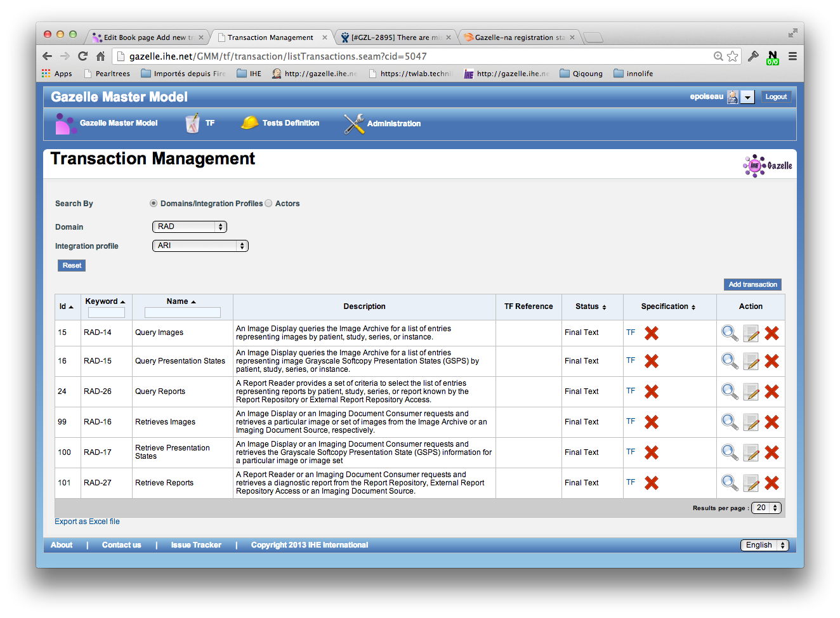Image resolution: width=840 pixels, height=618 pixels.
Task: Remove the TF specification for RAD-14
Action: [652, 333]
